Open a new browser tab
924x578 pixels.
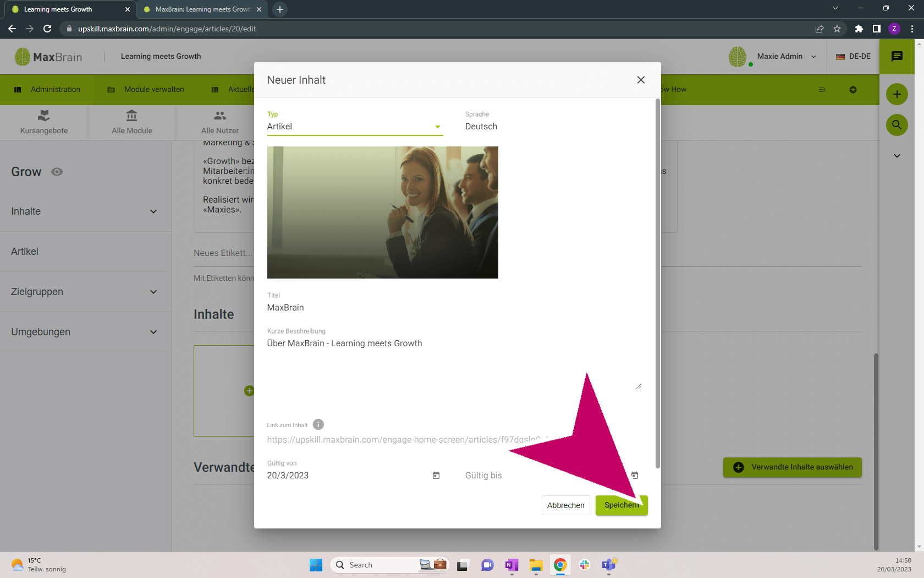coord(280,9)
